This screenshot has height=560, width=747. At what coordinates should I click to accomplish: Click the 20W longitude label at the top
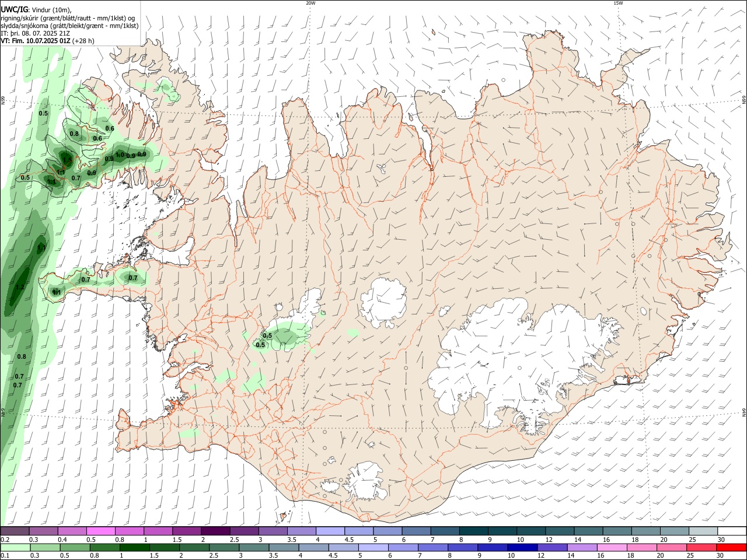[310, 3]
